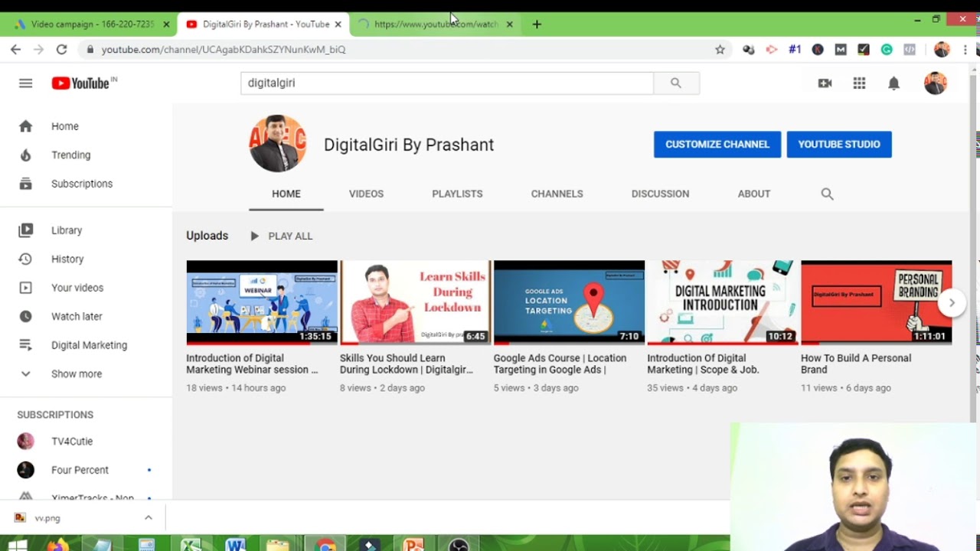Open Digital Marketing Webinar video thumbnail
The width and height of the screenshot is (980, 551).
[x=262, y=302]
